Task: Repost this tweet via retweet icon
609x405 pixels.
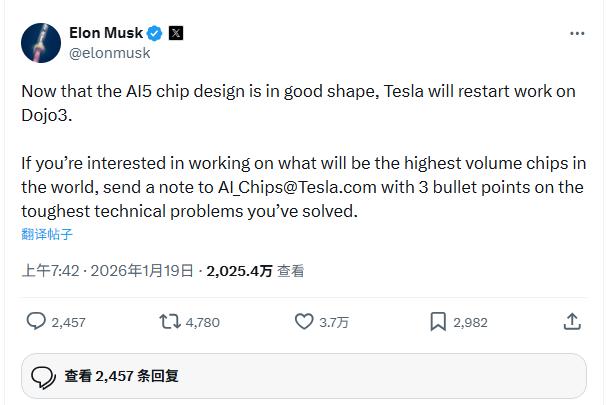Action: pyautogui.click(x=170, y=321)
